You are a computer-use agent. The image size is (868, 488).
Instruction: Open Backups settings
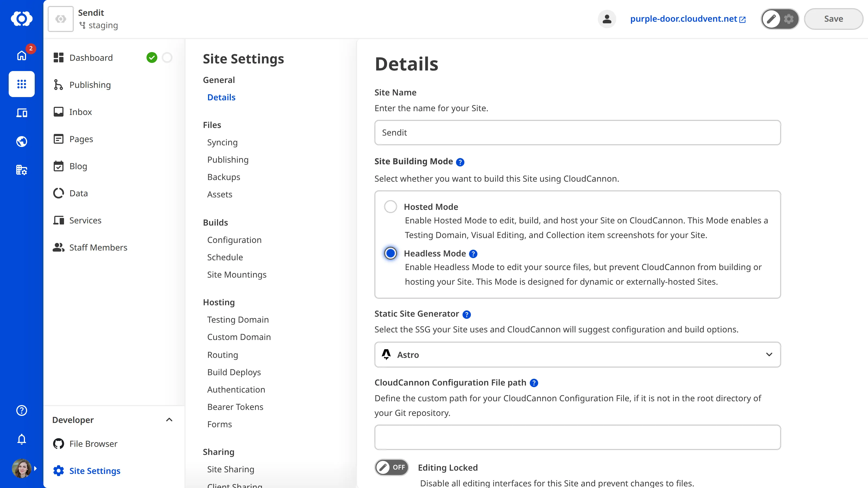224,177
